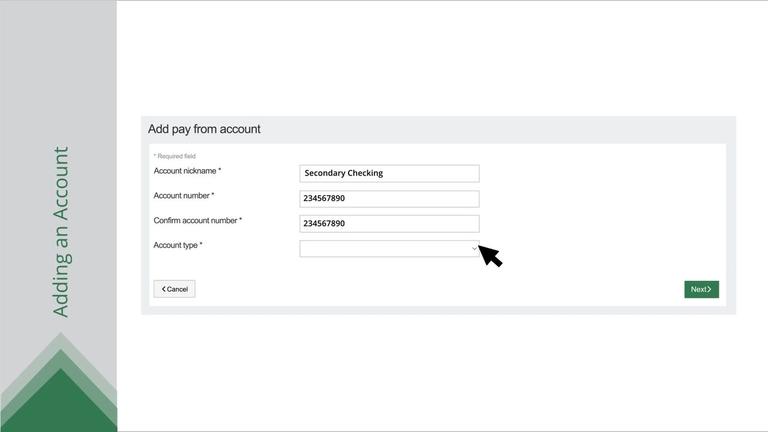The width and height of the screenshot is (768, 432).
Task: Click the Confirm account number field
Action: (389, 223)
